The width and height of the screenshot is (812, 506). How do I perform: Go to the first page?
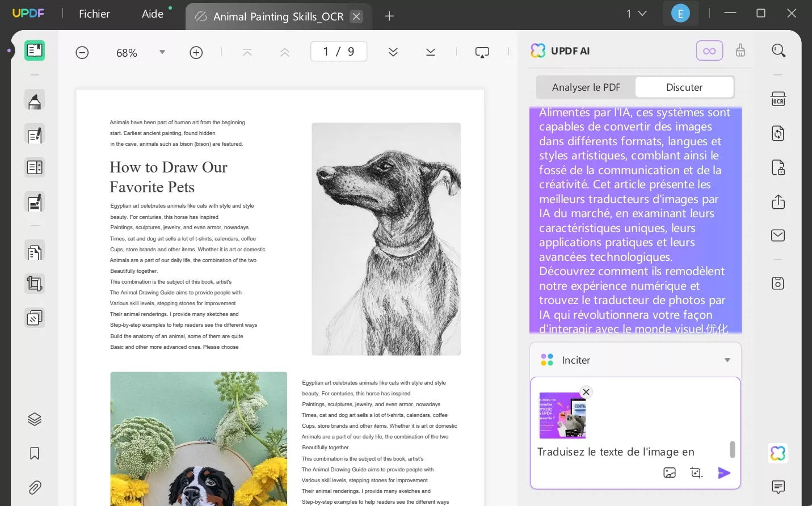tap(247, 52)
